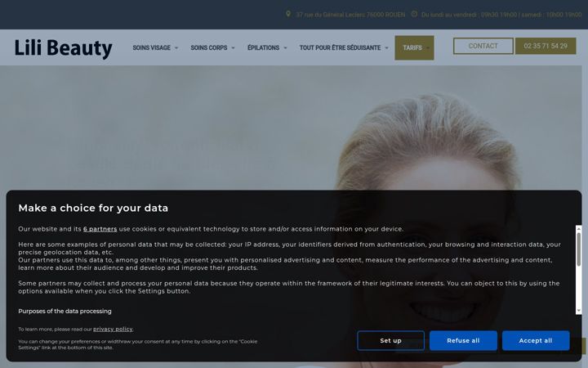Click the opening hours text in top bar

[501, 15]
